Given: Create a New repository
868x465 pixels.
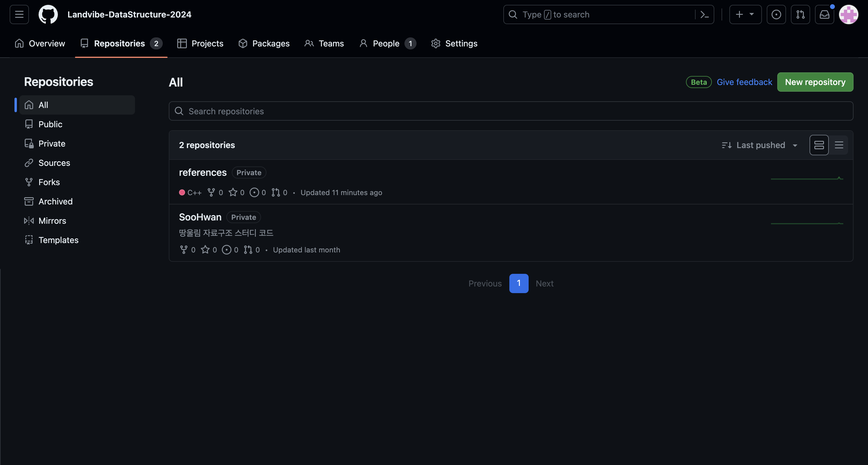Looking at the screenshot, I should (x=815, y=82).
